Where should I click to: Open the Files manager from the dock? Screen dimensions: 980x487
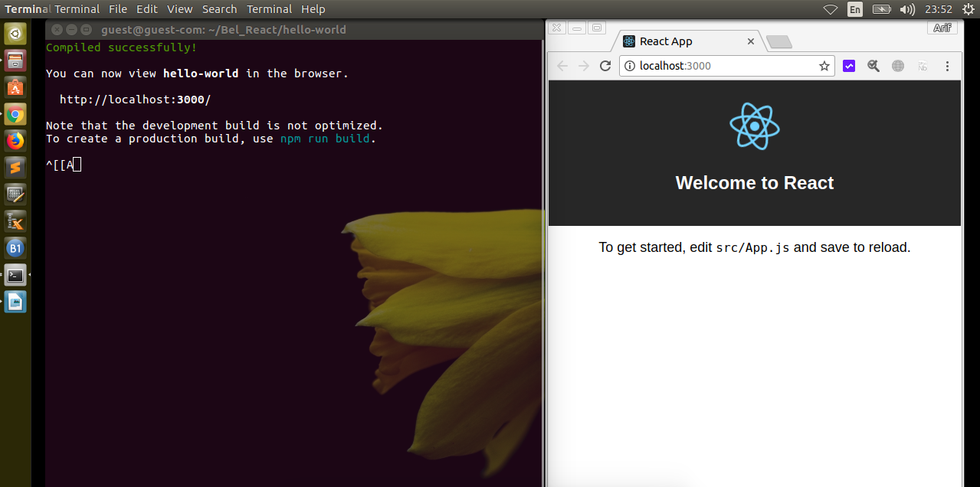point(15,60)
